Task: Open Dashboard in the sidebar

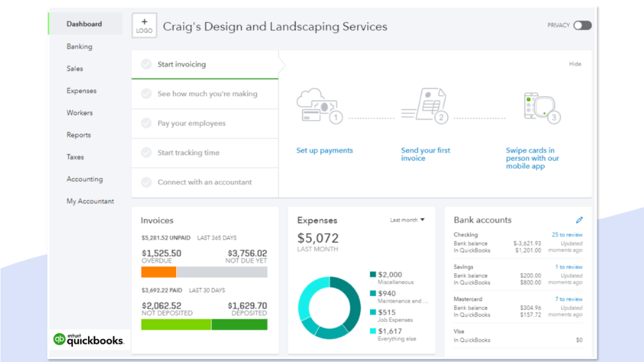Action: [84, 24]
